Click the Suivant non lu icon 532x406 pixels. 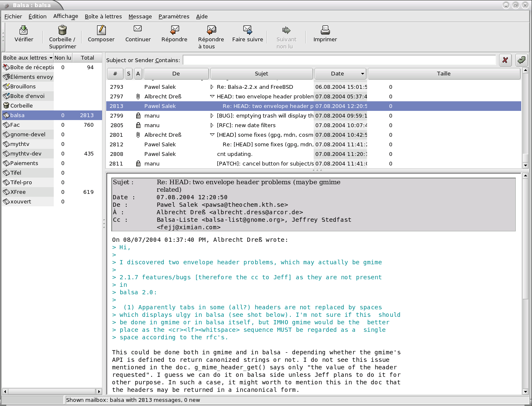286,30
